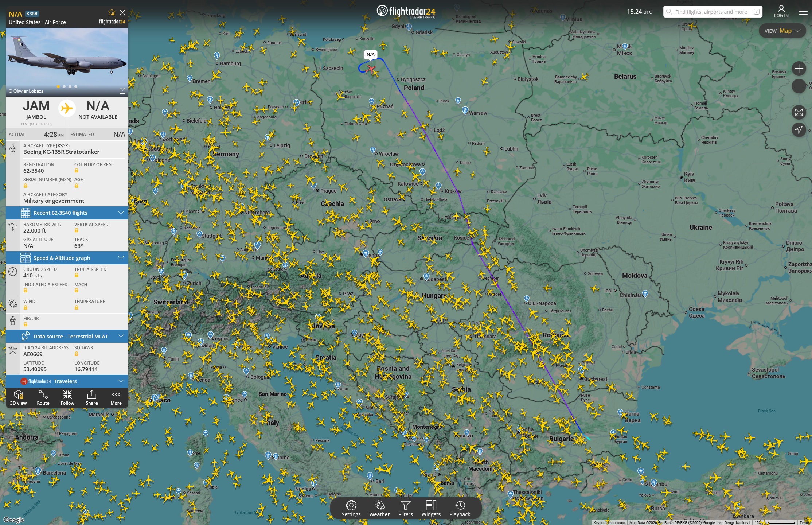Select the first photo carousel dot
This screenshot has width=812, height=525.
58,86
